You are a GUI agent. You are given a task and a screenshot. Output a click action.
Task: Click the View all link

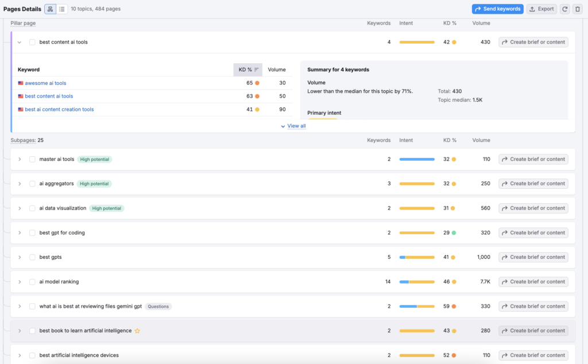point(296,126)
